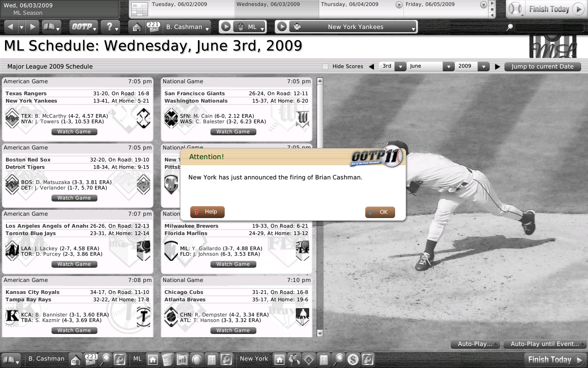Screen dimensions: 588x368
Task: Open Auto-Play until Event... menu
Action: (x=545, y=344)
